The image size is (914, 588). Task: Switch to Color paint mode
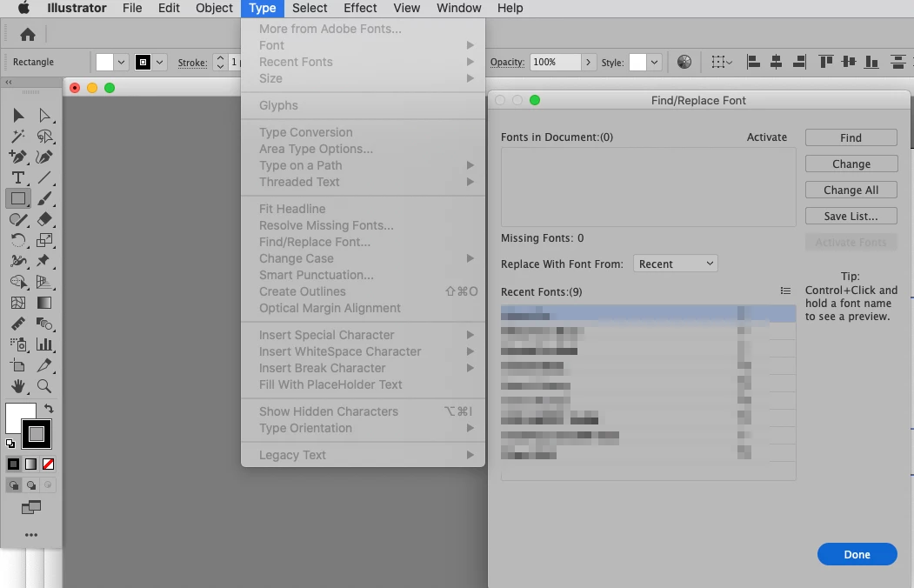point(13,464)
